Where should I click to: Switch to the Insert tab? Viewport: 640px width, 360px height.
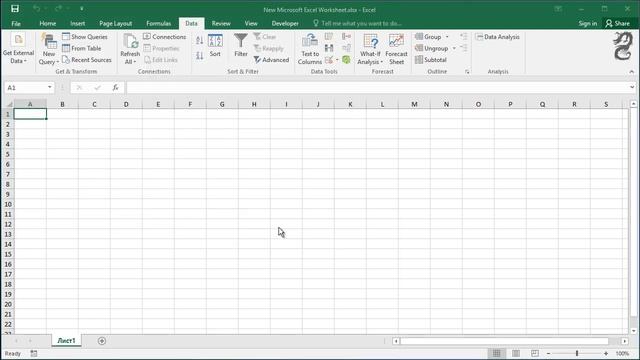[78, 23]
